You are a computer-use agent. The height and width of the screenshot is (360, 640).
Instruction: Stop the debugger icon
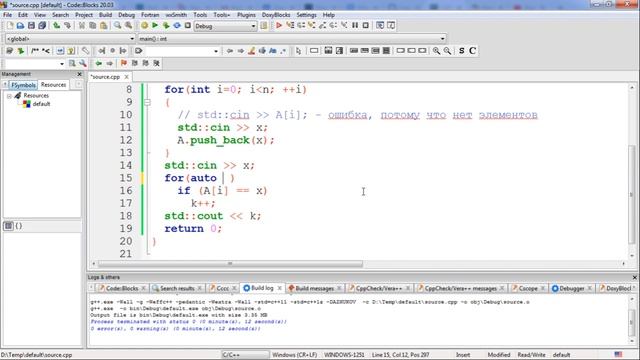(366, 25)
